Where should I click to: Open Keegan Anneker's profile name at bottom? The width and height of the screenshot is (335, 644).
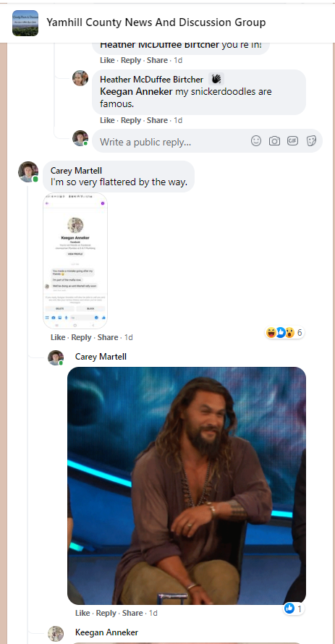(107, 632)
